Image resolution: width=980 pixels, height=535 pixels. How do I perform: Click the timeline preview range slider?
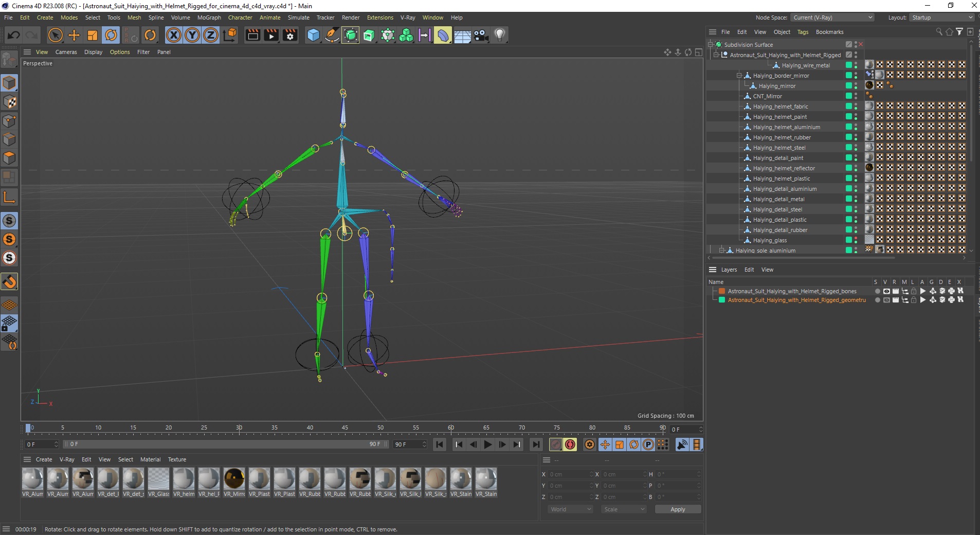(x=226, y=444)
